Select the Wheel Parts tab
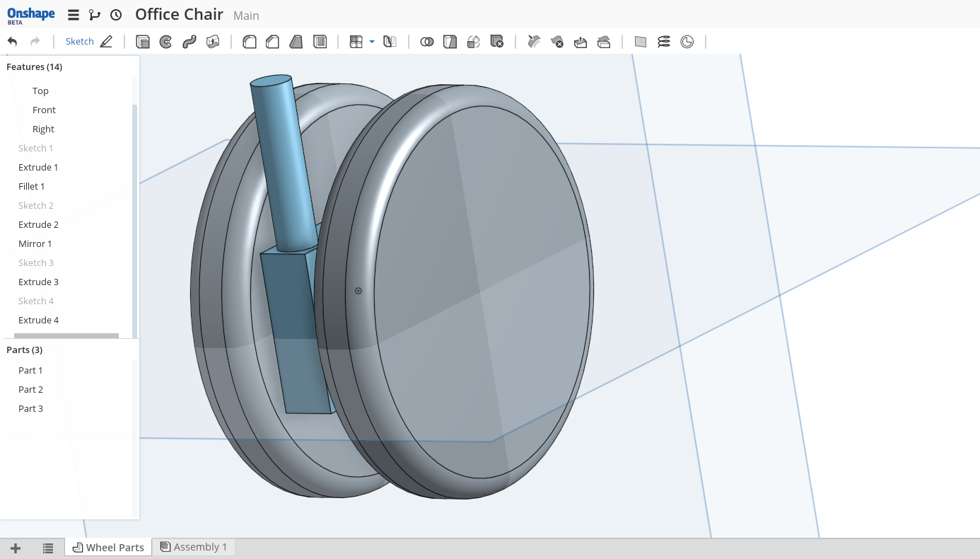Viewport: 980px width, 559px height. click(x=108, y=547)
